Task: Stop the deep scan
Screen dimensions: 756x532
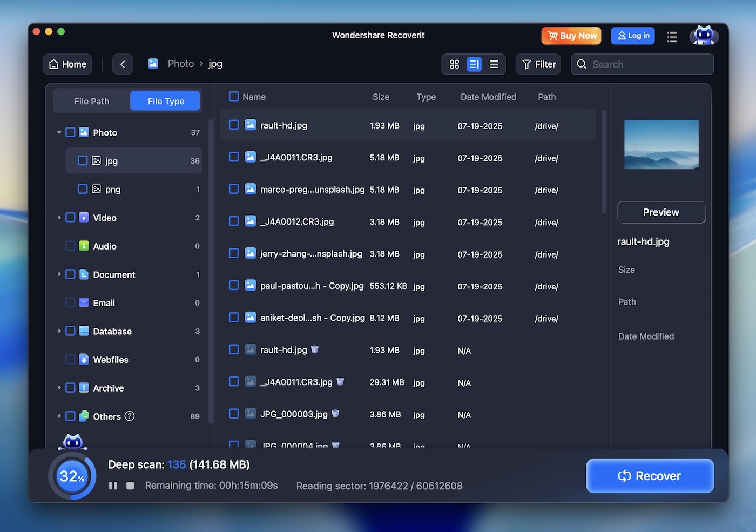Action: tap(130, 486)
